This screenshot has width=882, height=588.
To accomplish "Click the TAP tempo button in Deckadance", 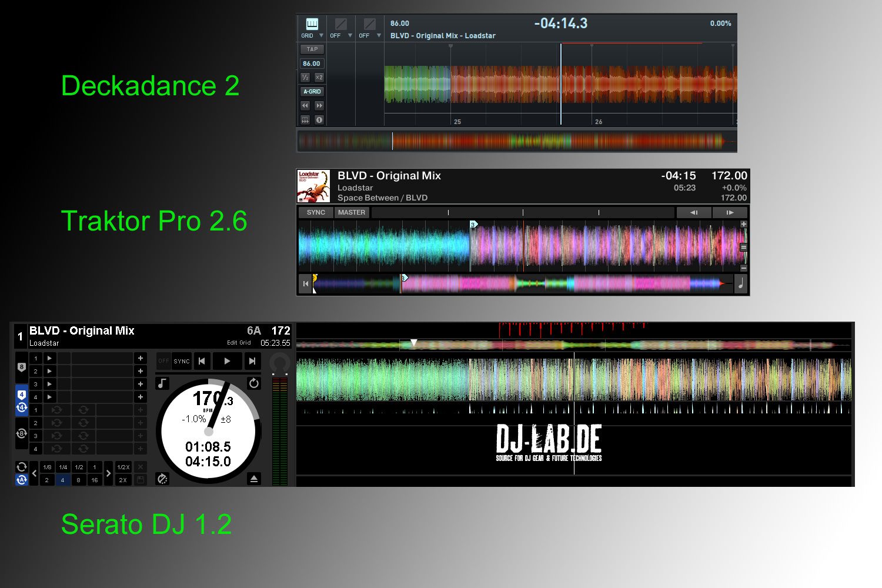I will coord(312,49).
